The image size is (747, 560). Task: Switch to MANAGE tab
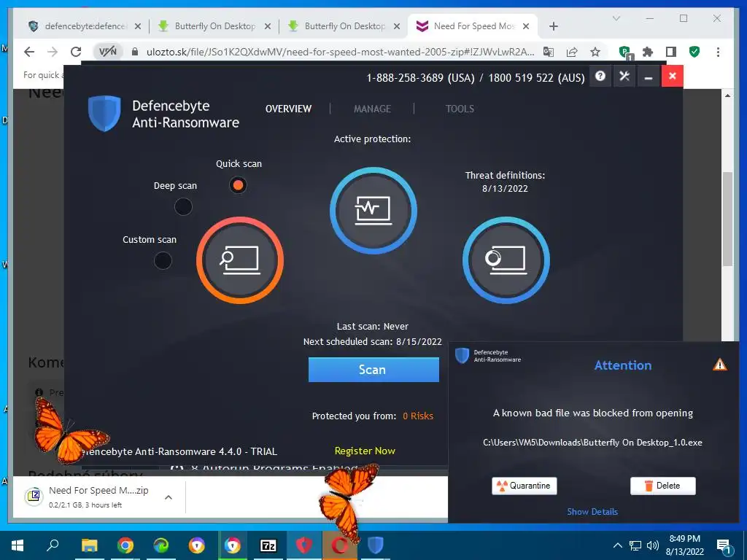point(372,109)
